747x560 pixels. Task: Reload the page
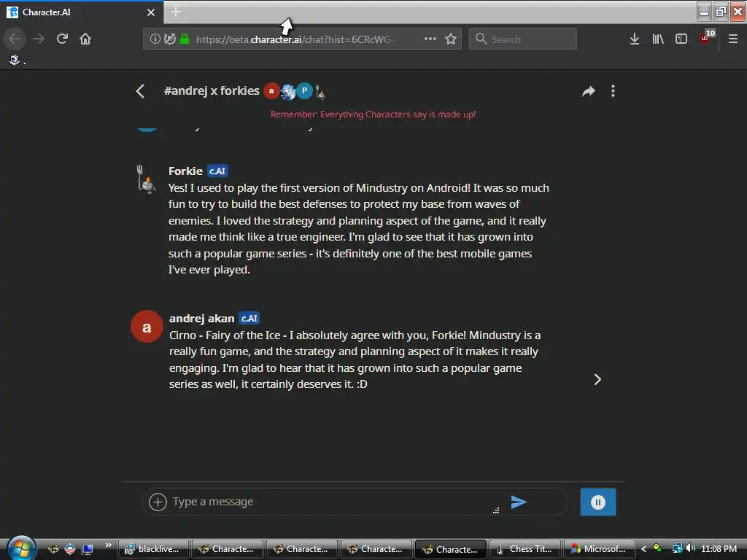[x=62, y=39]
